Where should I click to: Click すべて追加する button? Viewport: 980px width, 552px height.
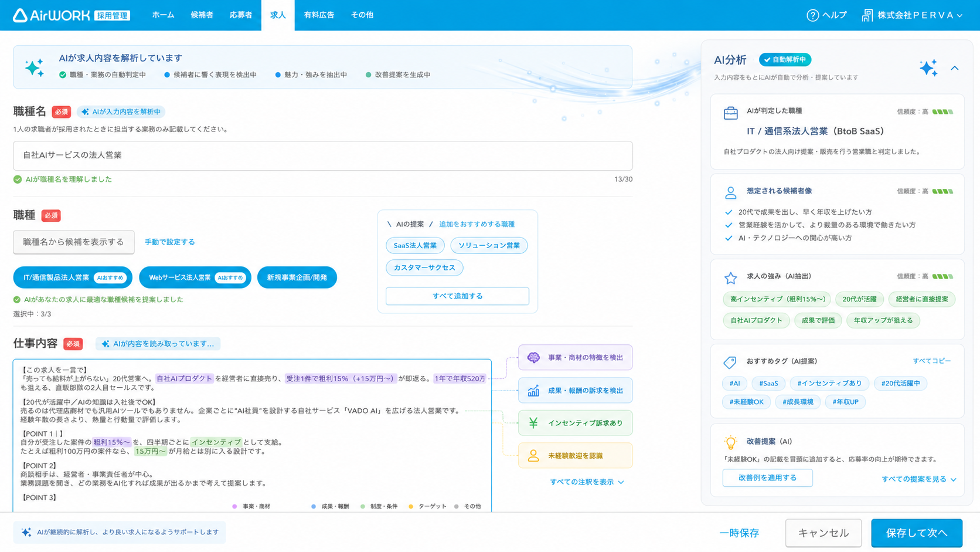[457, 296]
